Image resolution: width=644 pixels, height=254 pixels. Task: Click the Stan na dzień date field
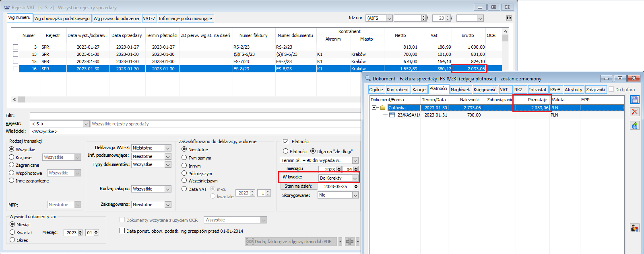[x=336, y=186]
